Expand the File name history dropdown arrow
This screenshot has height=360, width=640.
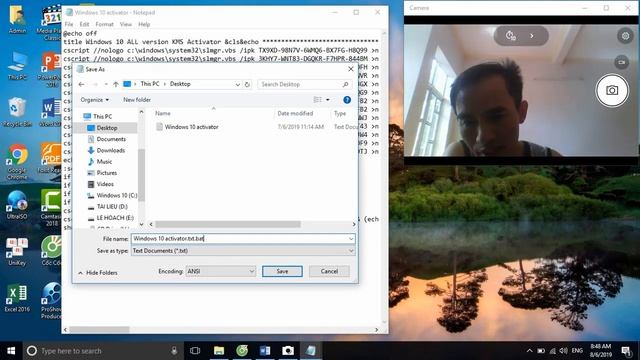351,239
